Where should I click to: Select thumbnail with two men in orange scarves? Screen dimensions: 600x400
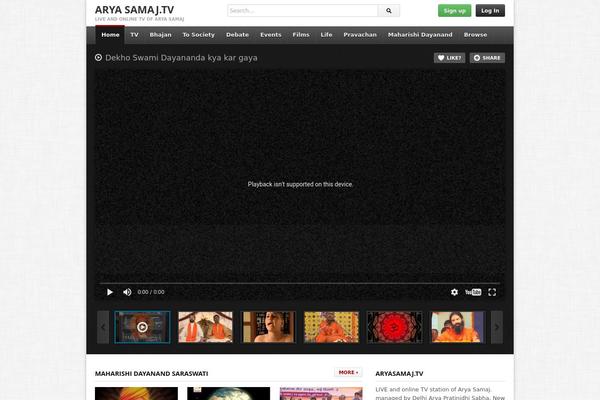tap(205, 327)
